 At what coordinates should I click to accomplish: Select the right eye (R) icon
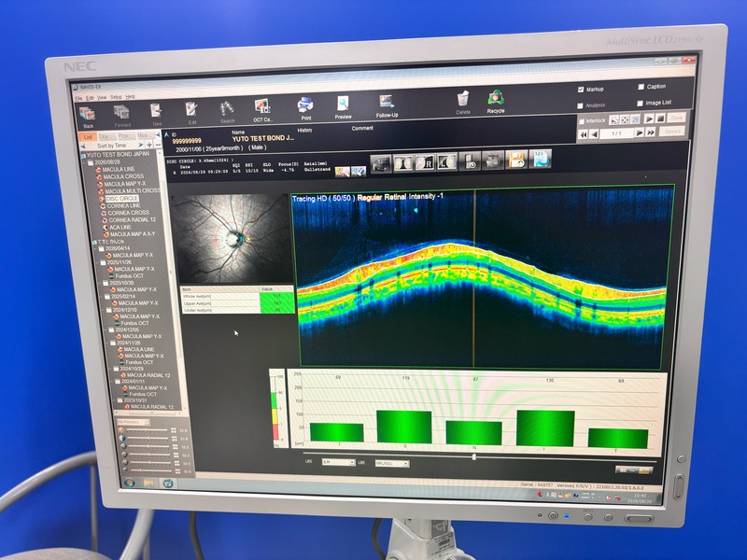click(x=425, y=162)
